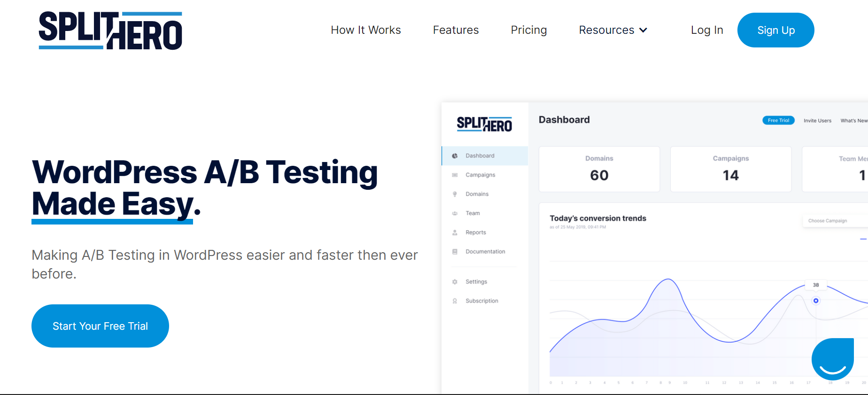Viewport: 868px width, 395px height.
Task: Expand the Resources dropdown menu
Action: pos(613,30)
